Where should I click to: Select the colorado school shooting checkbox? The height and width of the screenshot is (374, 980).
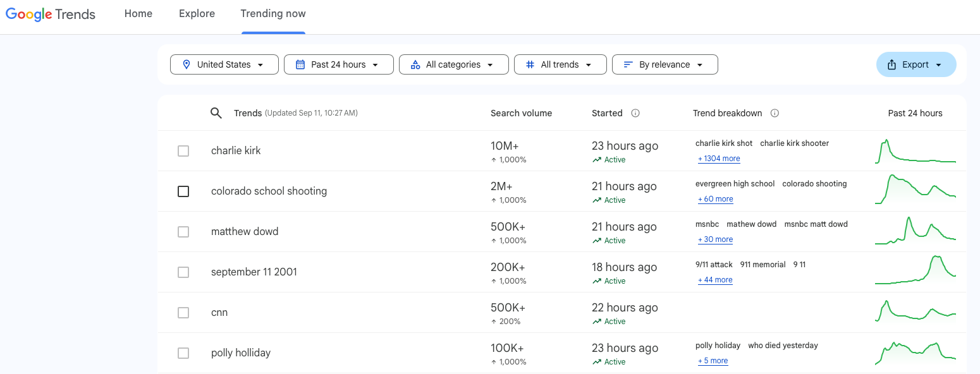183,191
